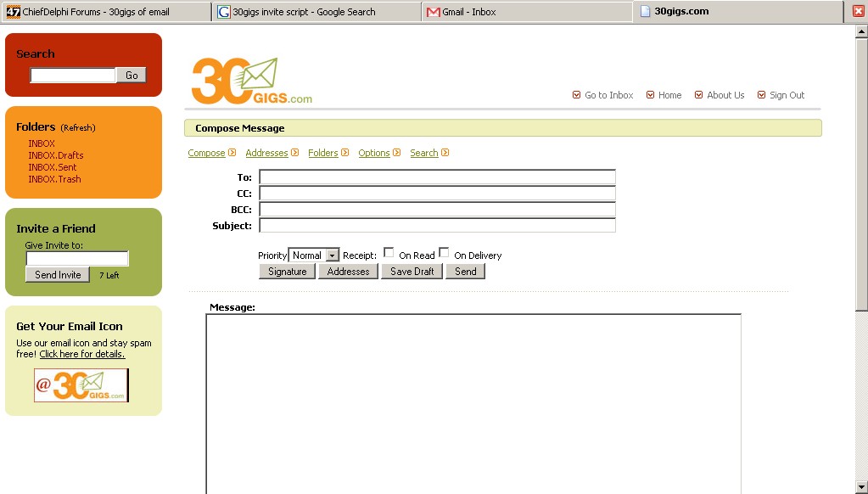This screenshot has height=494, width=868.
Task: Send the composed message
Action: [x=466, y=272]
